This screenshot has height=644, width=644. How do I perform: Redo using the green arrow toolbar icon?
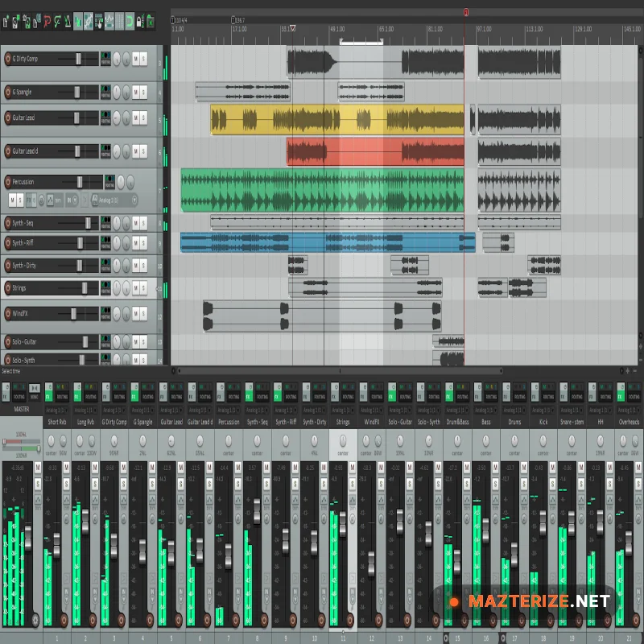pyautogui.click(x=56, y=20)
